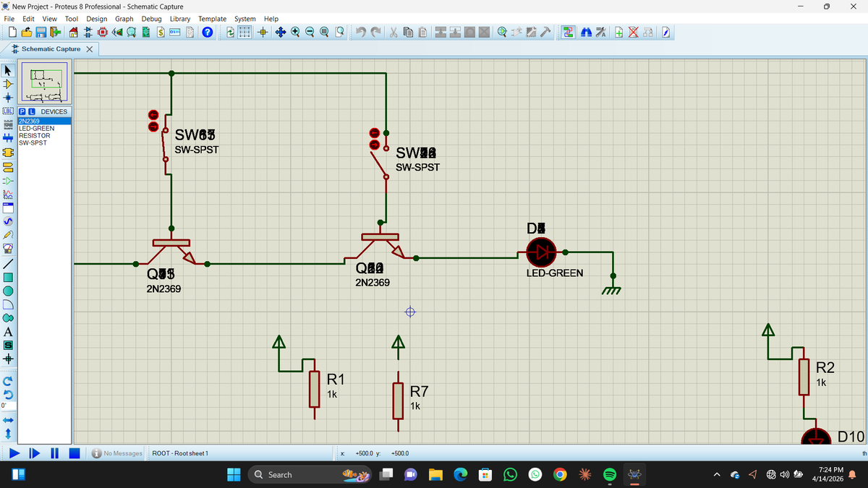868x488 pixels.
Task: Open Google Chrome from taskbar
Action: 560,474
